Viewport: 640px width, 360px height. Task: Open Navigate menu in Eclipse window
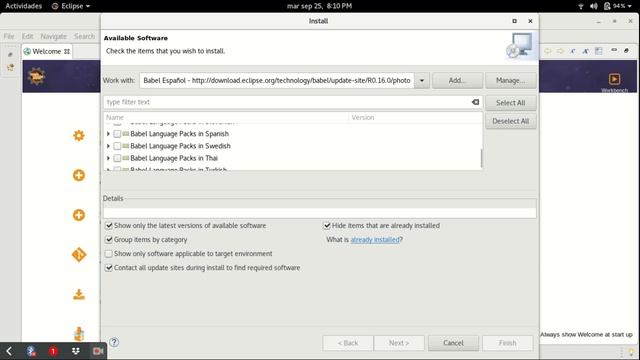pyautogui.click(x=53, y=36)
